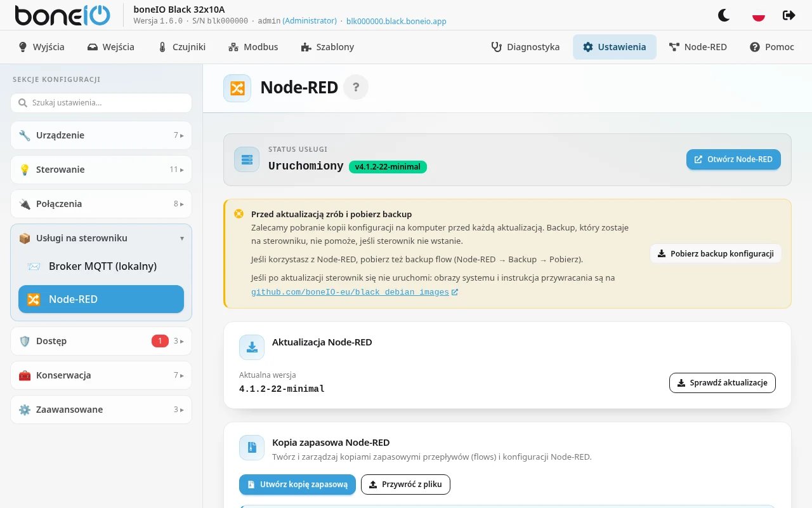The width and height of the screenshot is (812, 508).
Task: Click the archive icon in Kopia zapasowa card
Action: (252, 448)
